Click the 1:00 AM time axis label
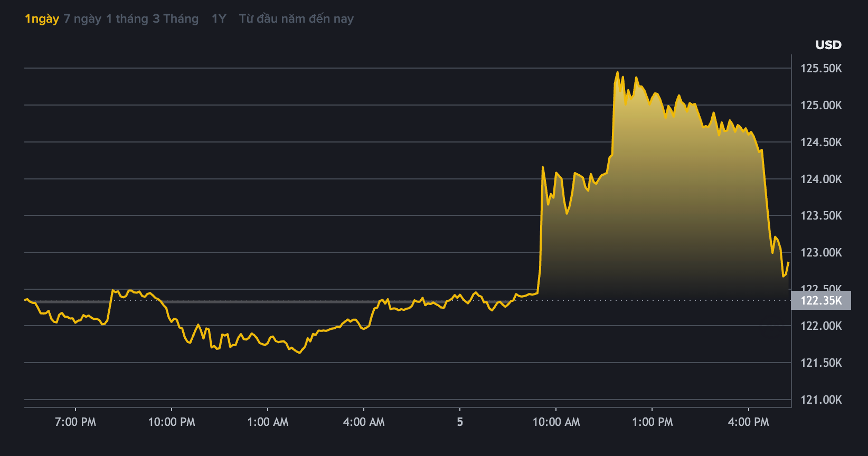The image size is (868, 456). [268, 422]
